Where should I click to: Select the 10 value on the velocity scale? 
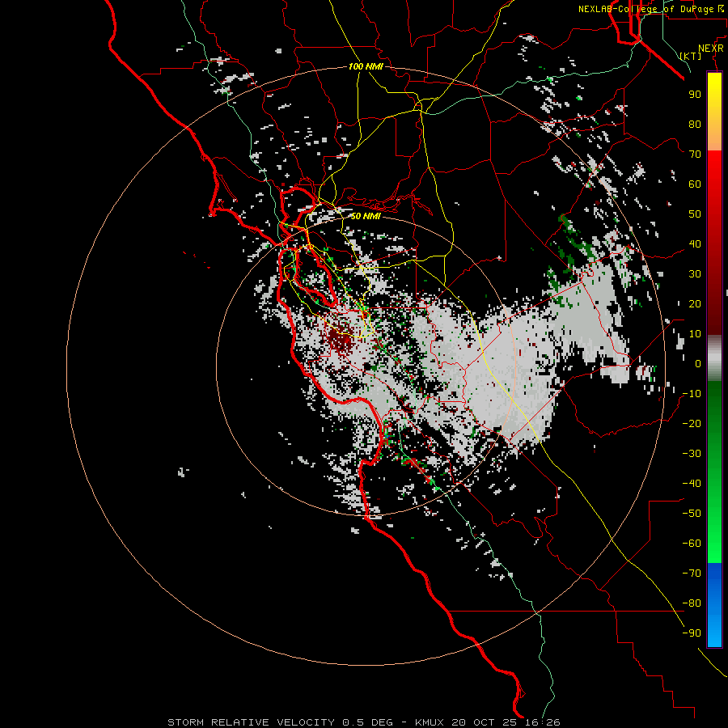(x=695, y=334)
